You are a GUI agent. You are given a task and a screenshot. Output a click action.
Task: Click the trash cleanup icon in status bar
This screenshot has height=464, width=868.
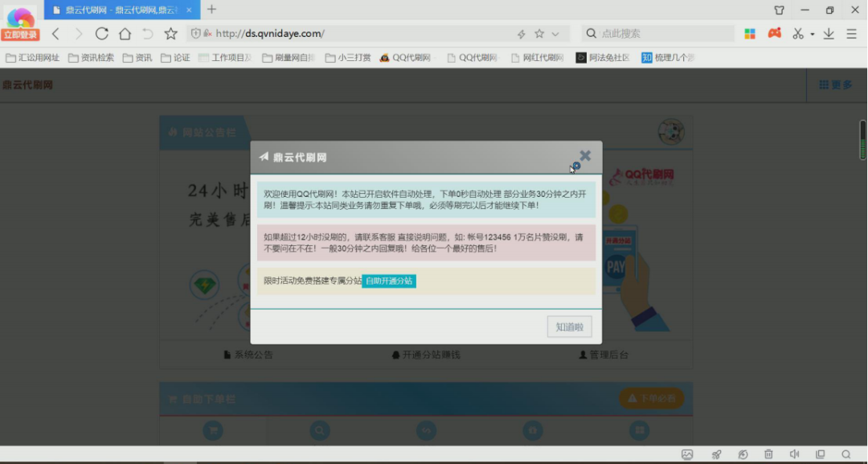768,454
